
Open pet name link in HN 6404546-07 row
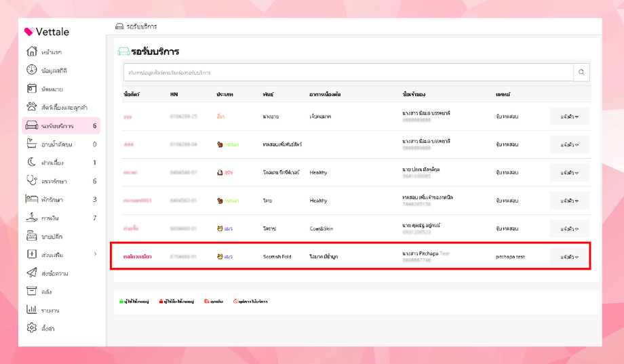[x=130, y=173]
